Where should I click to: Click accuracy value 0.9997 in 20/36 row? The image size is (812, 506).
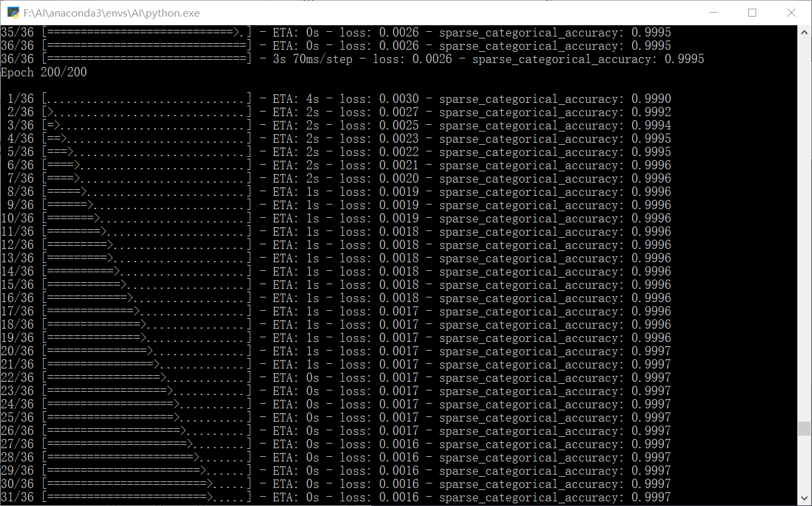[x=651, y=351]
